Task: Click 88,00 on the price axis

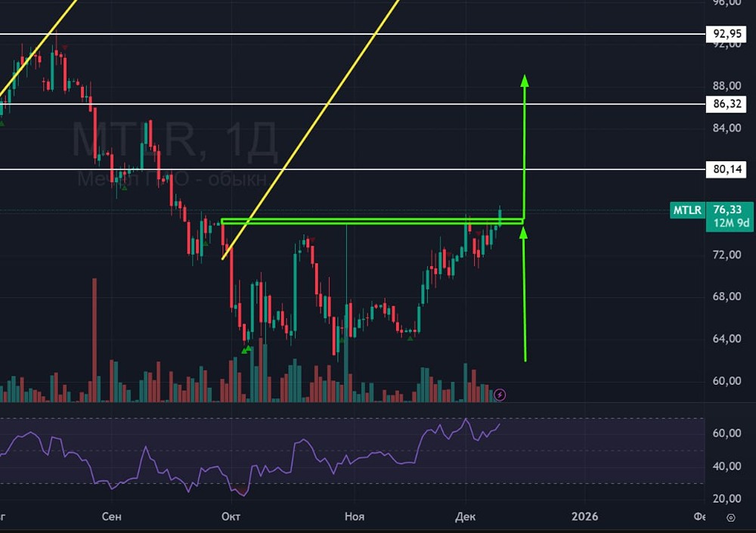Action: click(x=727, y=86)
